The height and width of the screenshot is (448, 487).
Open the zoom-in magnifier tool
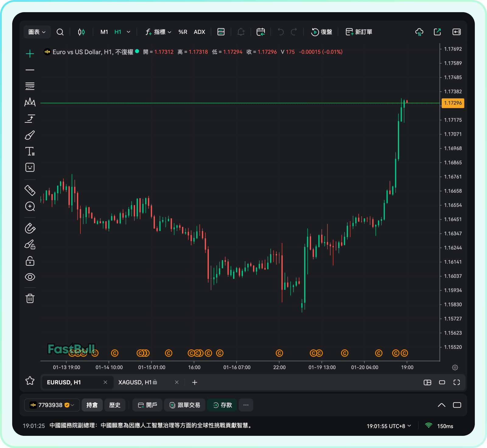click(x=30, y=207)
